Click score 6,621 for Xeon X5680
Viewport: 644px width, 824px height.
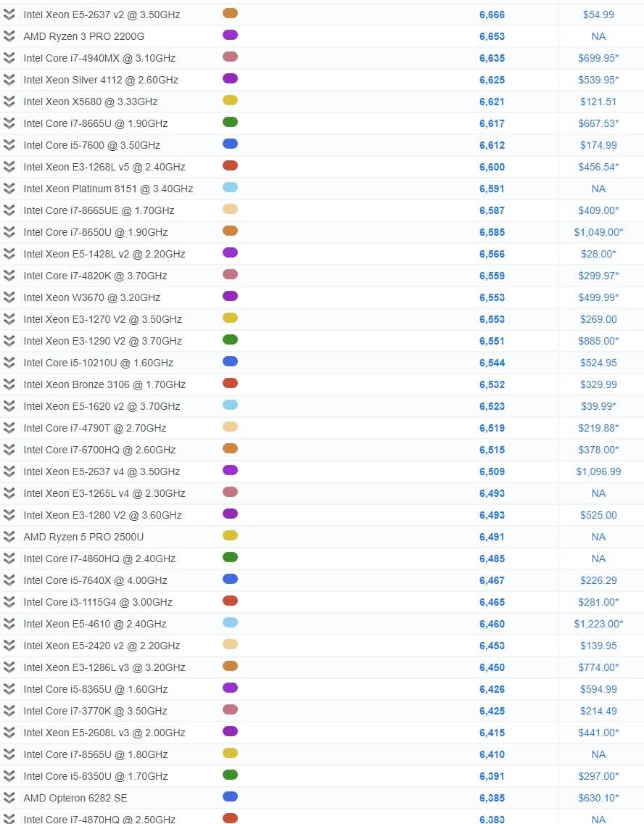(x=492, y=102)
